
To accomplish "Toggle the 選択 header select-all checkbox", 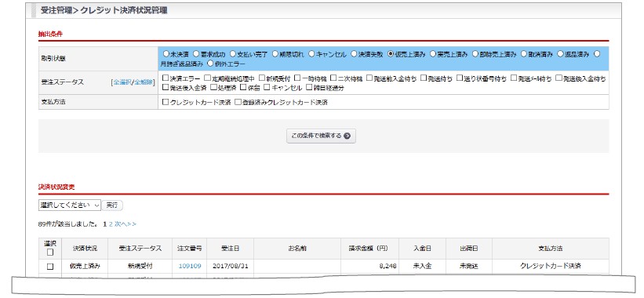I will pyautogui.click(x=49, y=253).
